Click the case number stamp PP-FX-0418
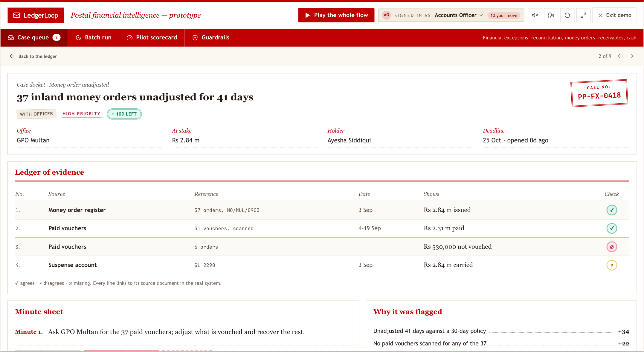644x352 pixels. (x=599, y=93)
